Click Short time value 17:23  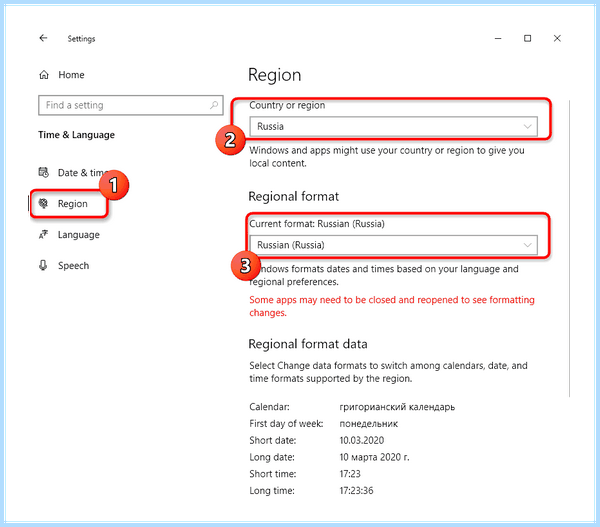pyautogui.click(x=350, y=474)
